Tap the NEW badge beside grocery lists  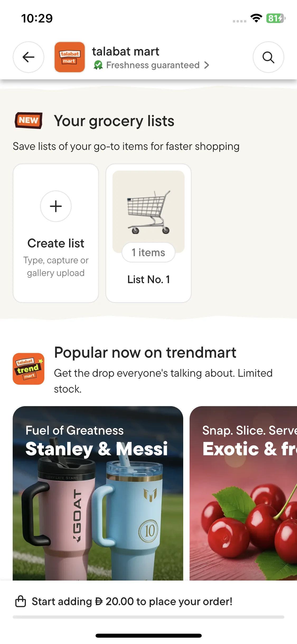tap(29, 121)
